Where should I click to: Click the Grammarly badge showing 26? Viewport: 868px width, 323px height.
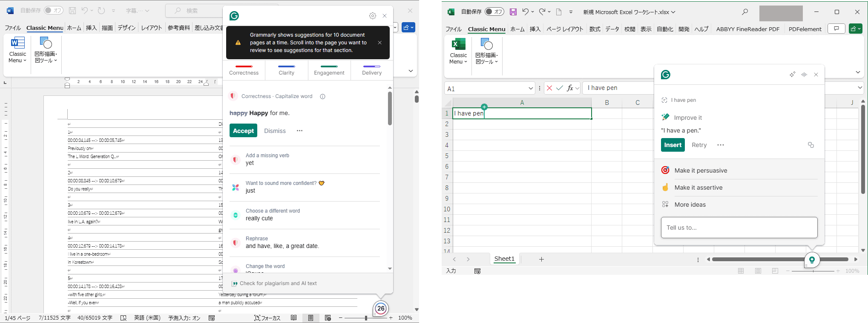(381, 309)
